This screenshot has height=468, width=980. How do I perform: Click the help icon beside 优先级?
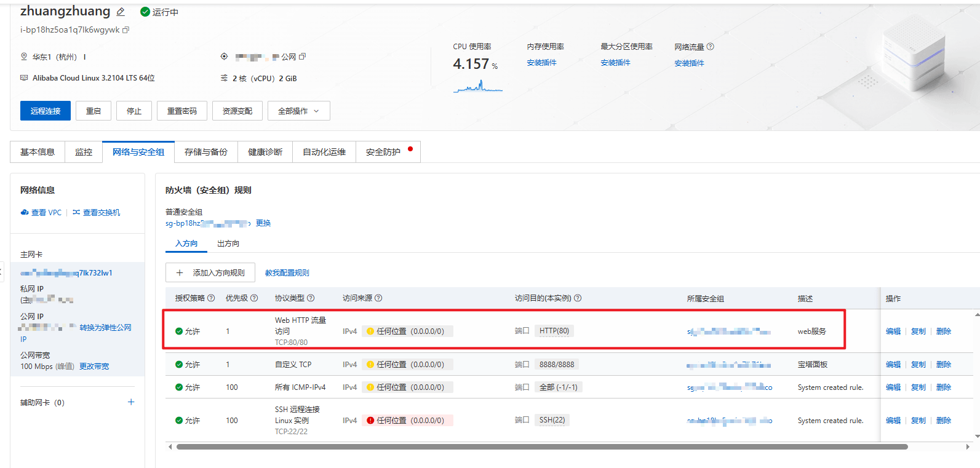(x=254, y=298)
